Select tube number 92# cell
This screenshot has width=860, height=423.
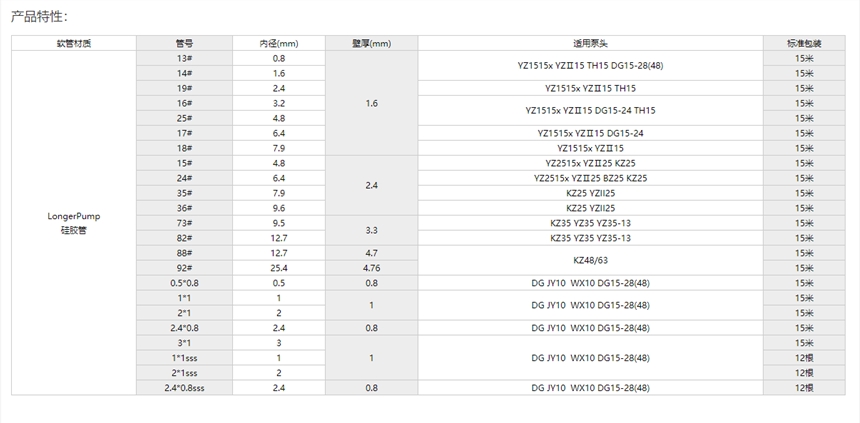click(184, 268)
